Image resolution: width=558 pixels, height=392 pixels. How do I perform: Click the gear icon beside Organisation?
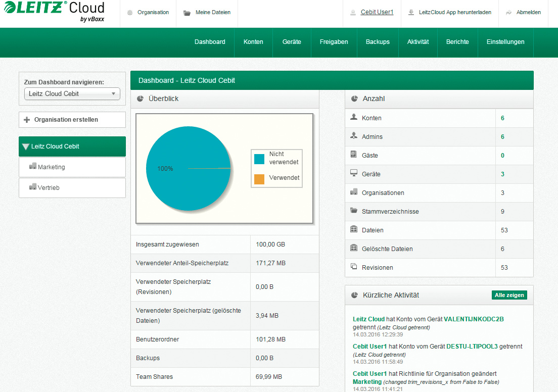[130, 13]
